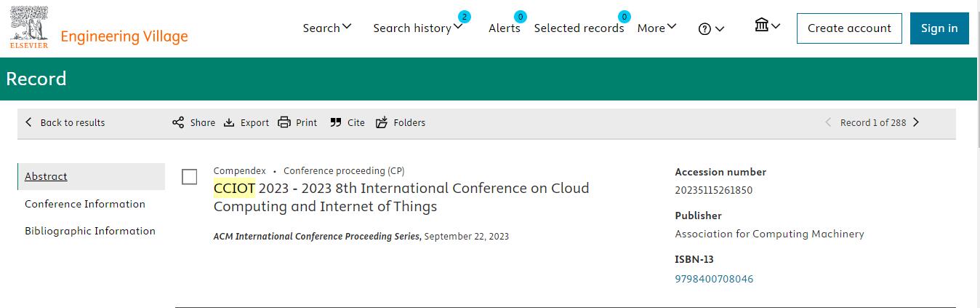Open the institution building icon menu
This screenshot has width=980, height=308.
coord(767,26)
